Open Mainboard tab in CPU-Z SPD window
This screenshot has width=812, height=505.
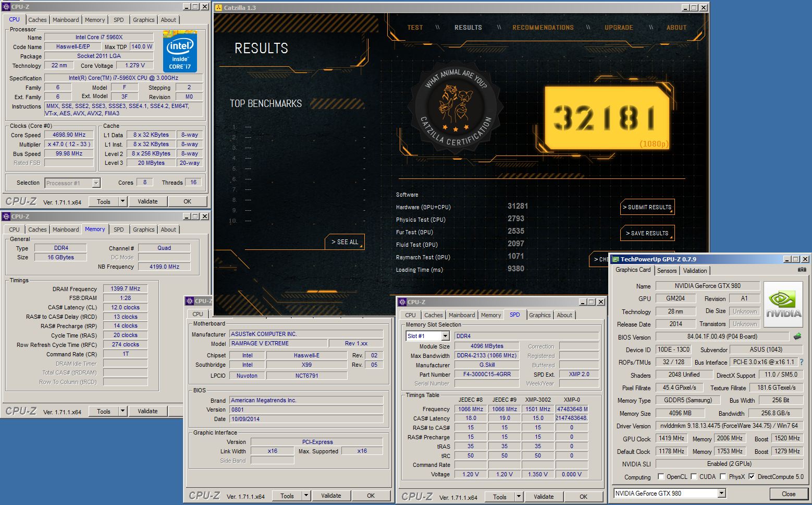coord(461,315)
